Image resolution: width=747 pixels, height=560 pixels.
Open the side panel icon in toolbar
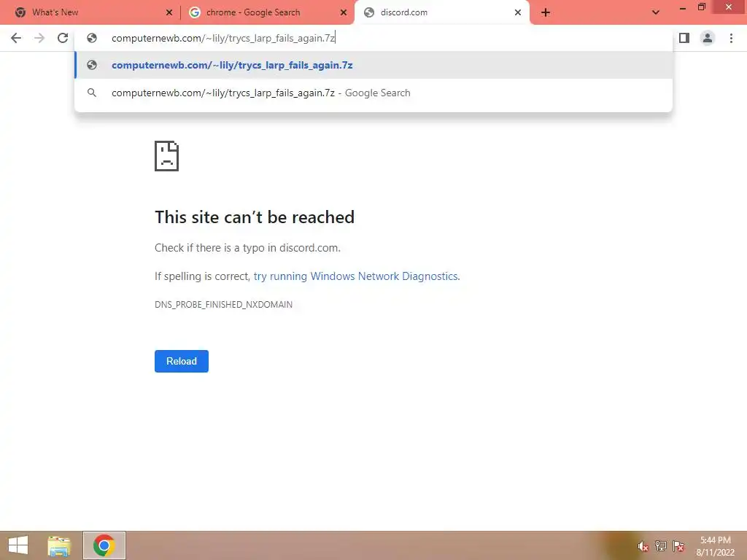pyautogui.click(x=684, y=38)
